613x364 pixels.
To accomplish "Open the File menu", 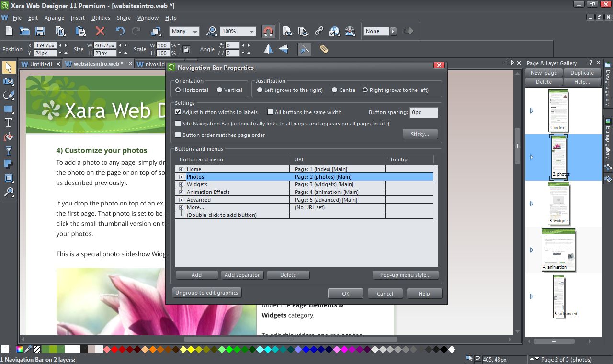I will coord(17,18).
